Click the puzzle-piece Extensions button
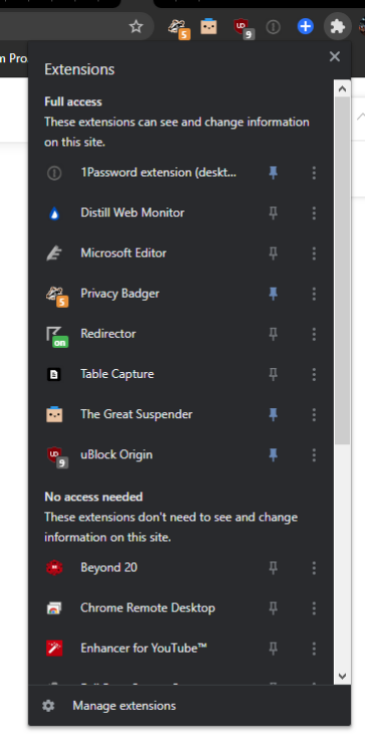This screenshot has height=749, width=365. (337, 27)
